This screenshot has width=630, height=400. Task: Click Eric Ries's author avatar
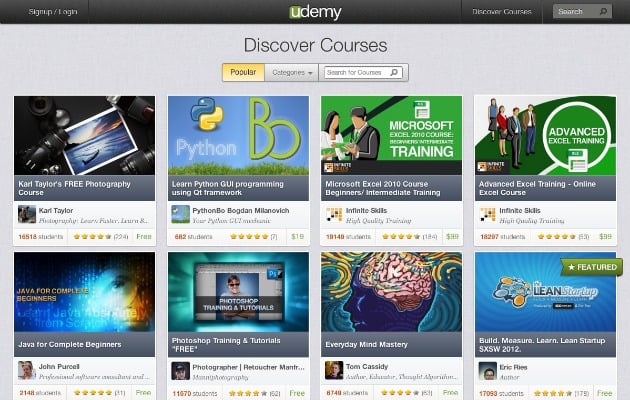[488, 371]
